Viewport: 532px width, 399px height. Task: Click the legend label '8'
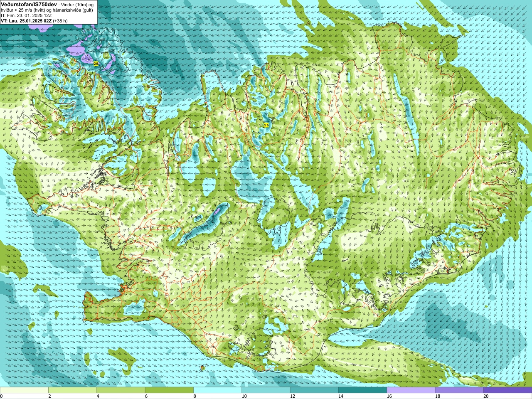click(195, 396)
